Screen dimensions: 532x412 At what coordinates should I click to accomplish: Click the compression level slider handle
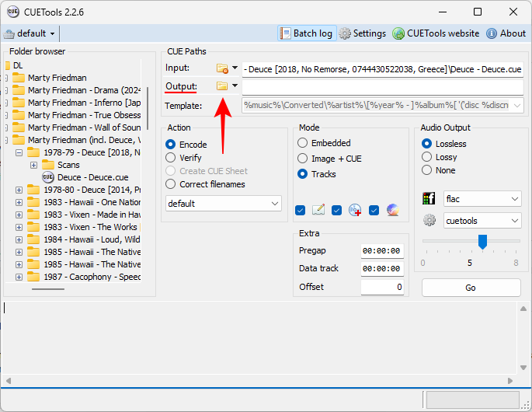tap(482, 242)
